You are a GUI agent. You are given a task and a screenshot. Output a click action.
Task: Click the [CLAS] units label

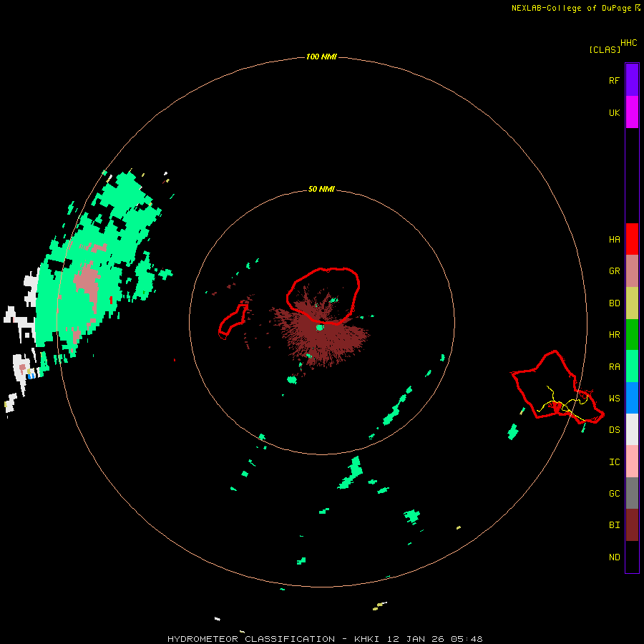(605, 49)
